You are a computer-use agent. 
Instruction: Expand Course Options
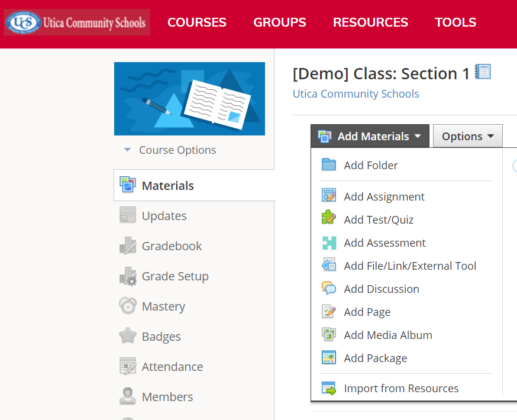[170, 150]
